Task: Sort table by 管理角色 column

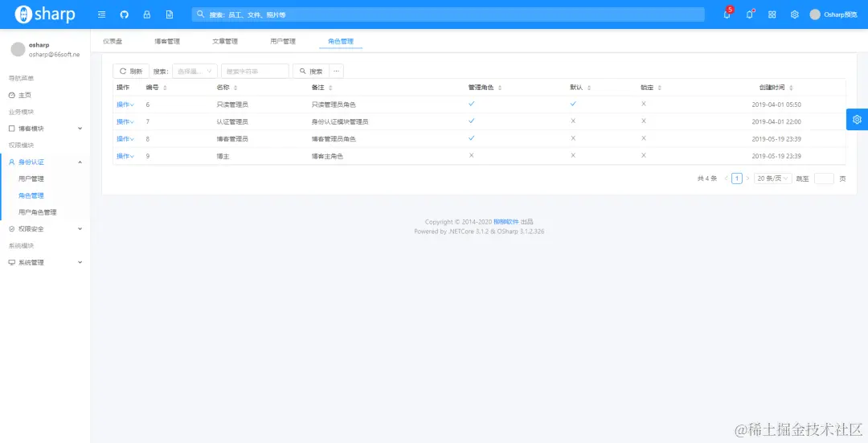Action: 500,88
